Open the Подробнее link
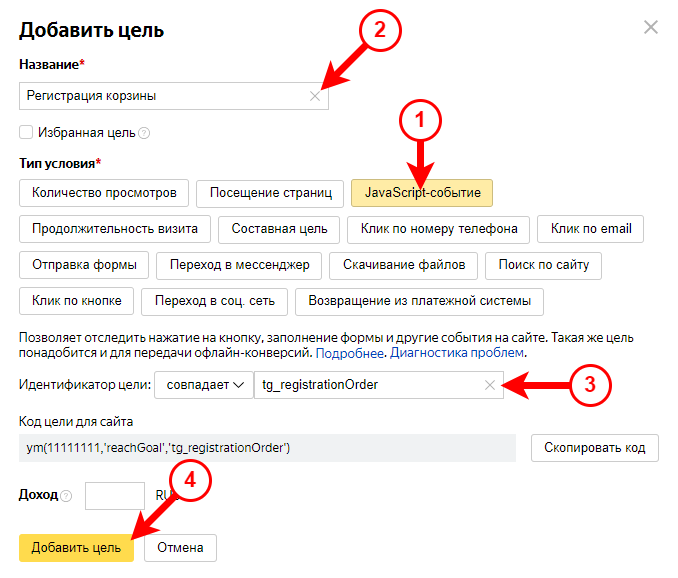 [350, 354]
